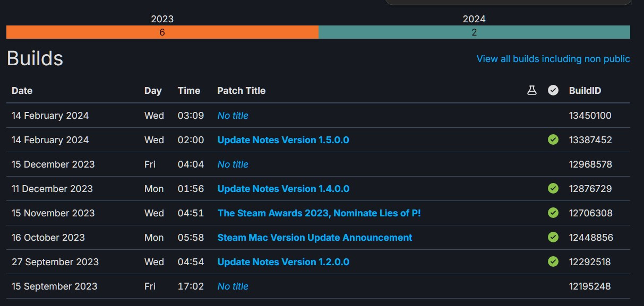Sort builds by the Date column header

pyautogui.click(x=22, y=91)
